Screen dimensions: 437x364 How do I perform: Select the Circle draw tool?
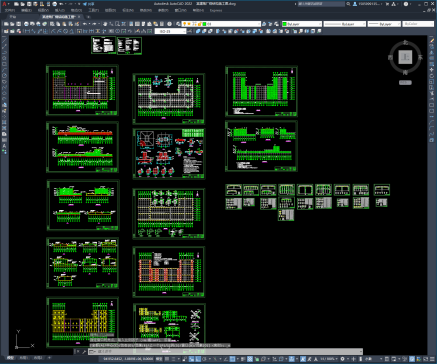click(4, 76)
